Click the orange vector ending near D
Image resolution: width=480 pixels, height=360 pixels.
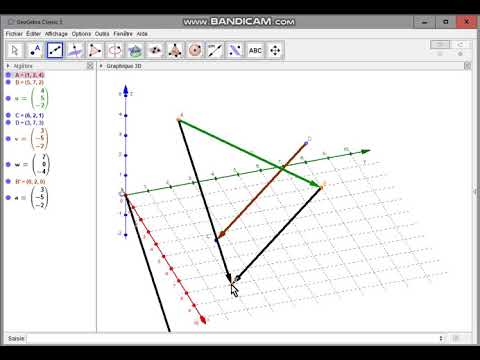262,190
